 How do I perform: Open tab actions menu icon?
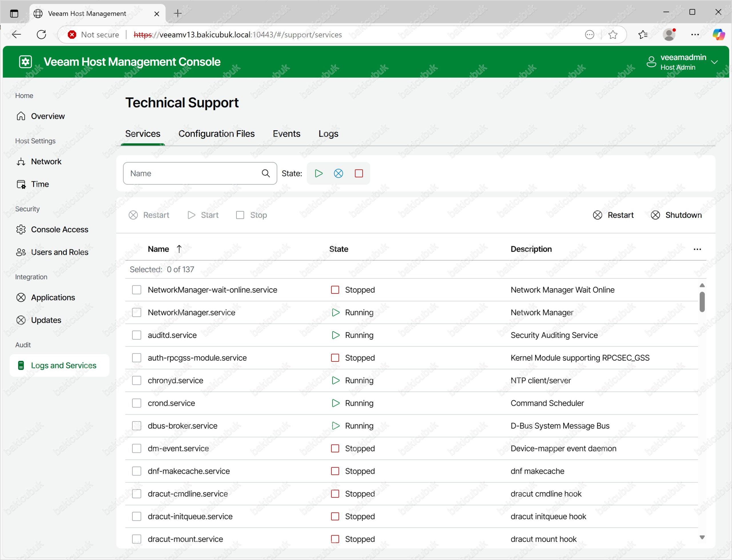[x=14, y=14]
